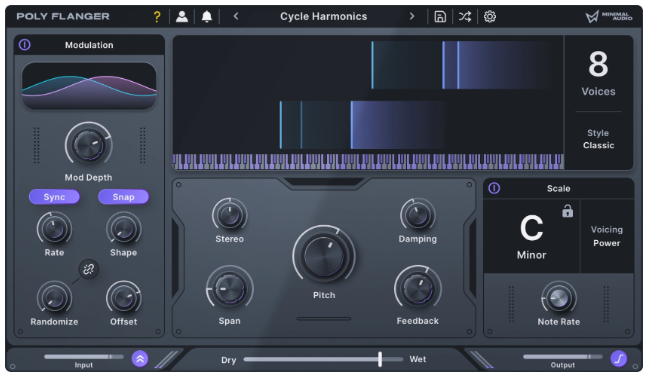Click the large Pitch knob

pyautogui.click(x=324, y=256)
